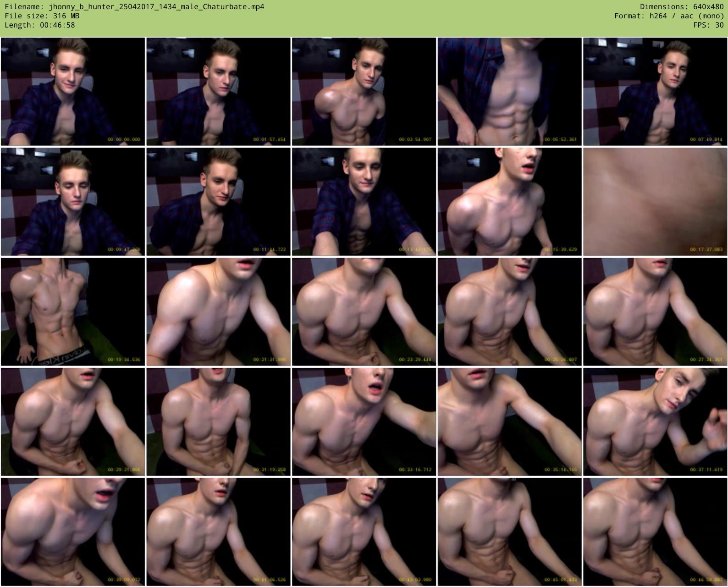Click the Filename text in header

tap(134, 6)
